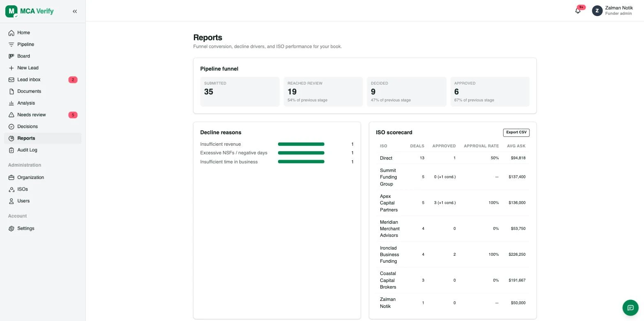Click the Direct ISO row name
Image resolution: width=644 pixels, height=321 pixels.
386,158
